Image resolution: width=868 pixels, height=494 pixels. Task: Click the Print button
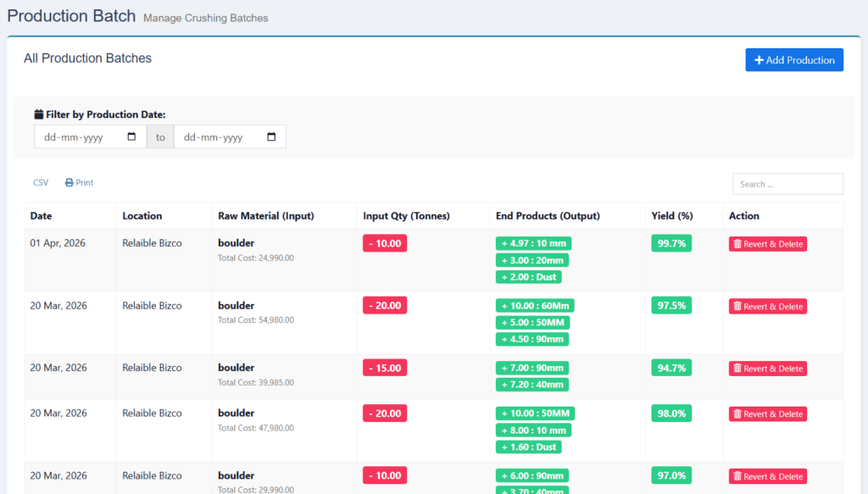pos(79,182)
